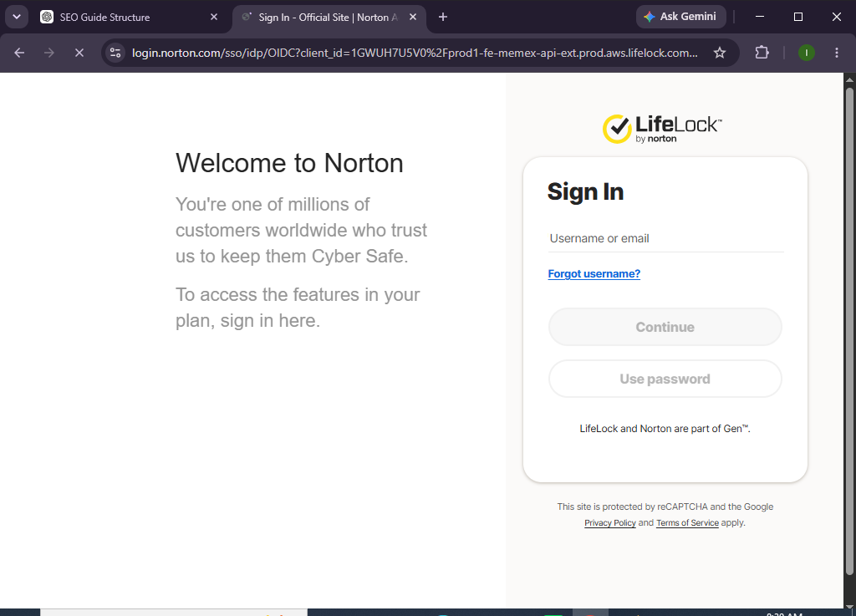856x616 pixels.
Task: Open the Google Privacy Policy link
Action: 609,522
